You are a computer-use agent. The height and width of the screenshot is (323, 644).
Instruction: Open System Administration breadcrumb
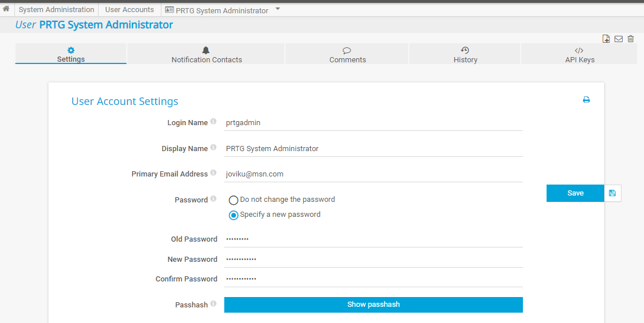pos(57,9)
